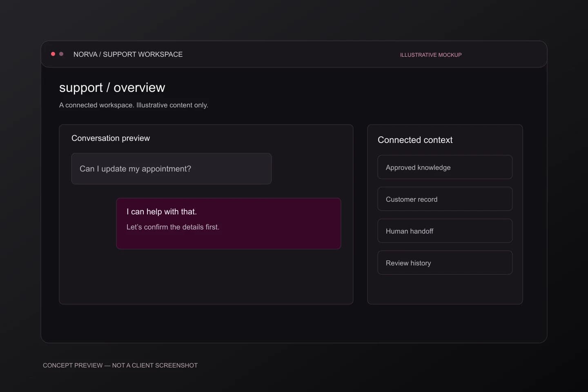Open the Approved knowledge context item

pos(445,167)
